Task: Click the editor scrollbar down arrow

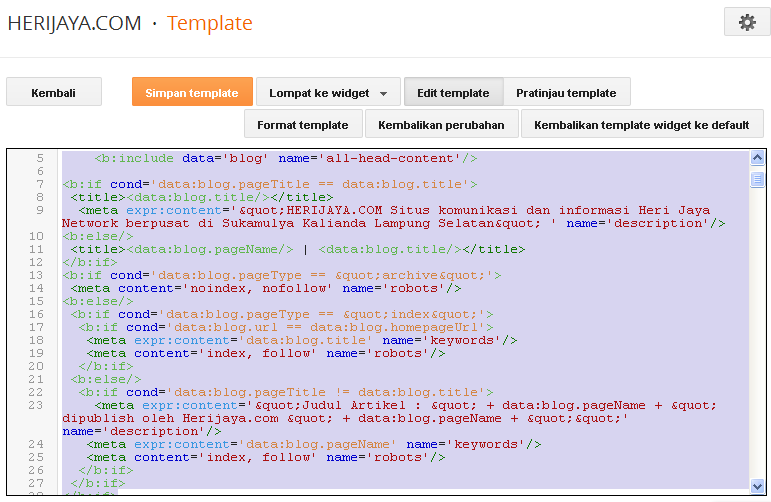Action: (x=757, y=487)
